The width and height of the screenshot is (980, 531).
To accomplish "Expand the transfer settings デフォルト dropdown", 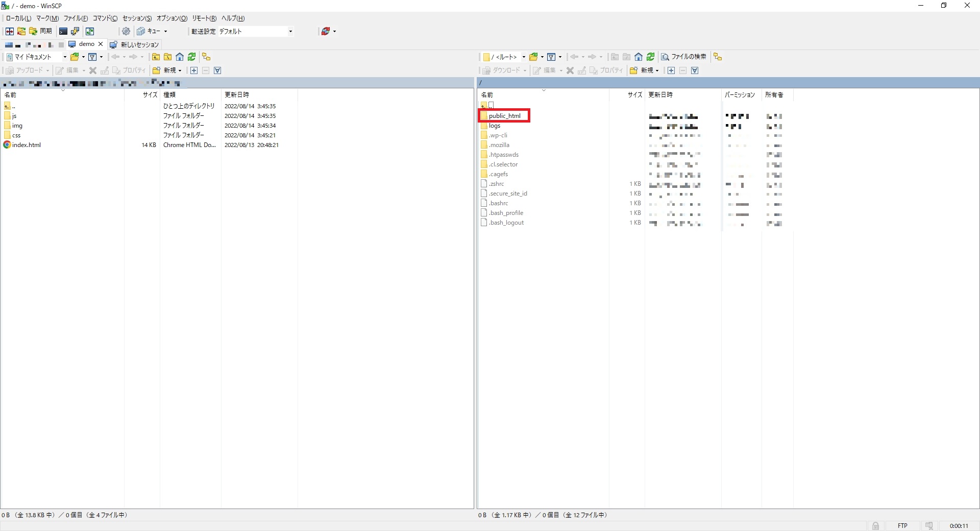I will tap(290, 31).
